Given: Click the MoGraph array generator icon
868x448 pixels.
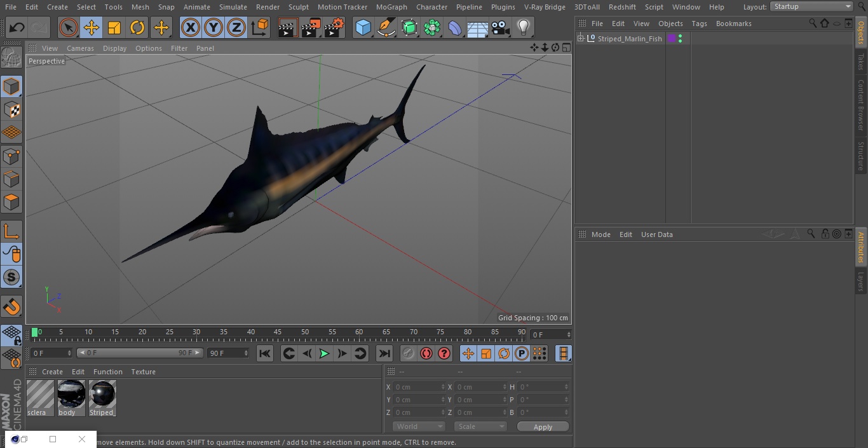Looking at the screenshot, I should coord(432,27).
